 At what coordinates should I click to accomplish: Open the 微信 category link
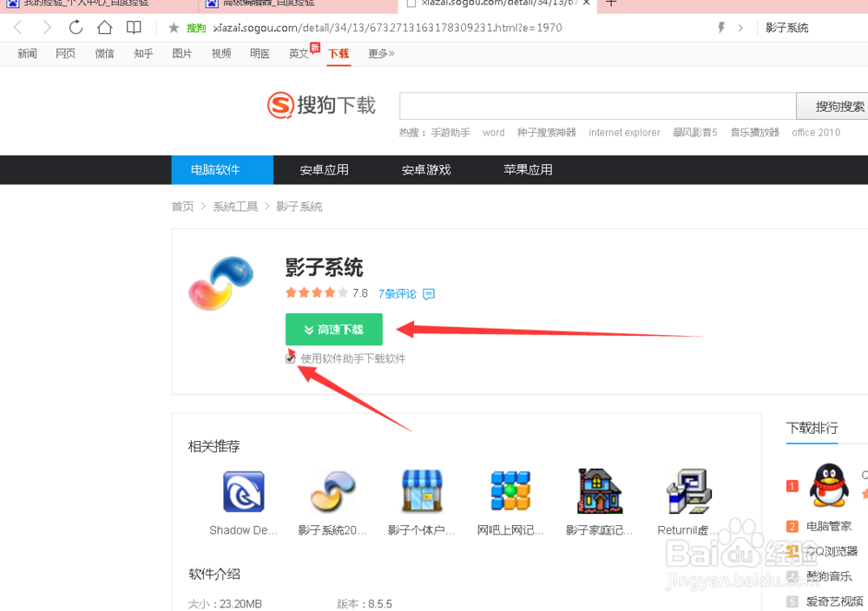(x=105, y=54)
